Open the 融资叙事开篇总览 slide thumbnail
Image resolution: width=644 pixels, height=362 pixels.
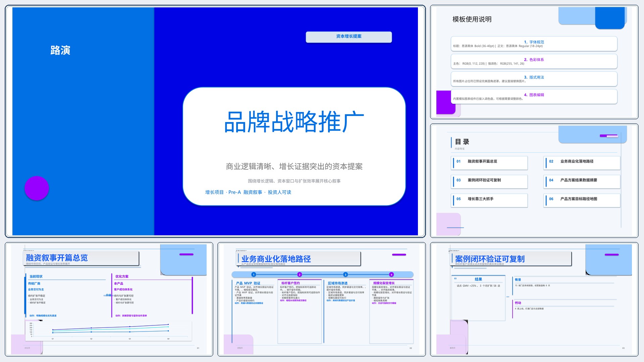coord(109,299)
